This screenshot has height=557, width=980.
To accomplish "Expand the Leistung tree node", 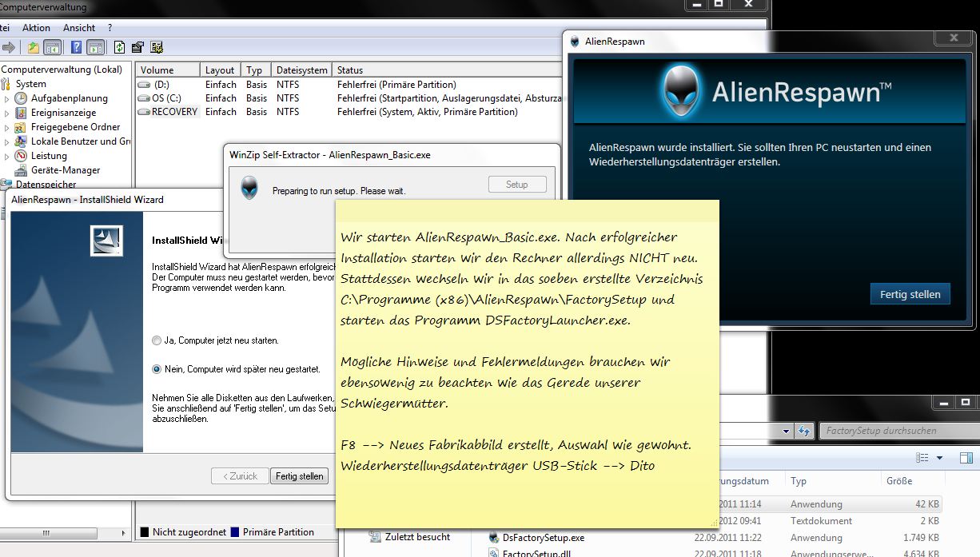I will (7, 156).
